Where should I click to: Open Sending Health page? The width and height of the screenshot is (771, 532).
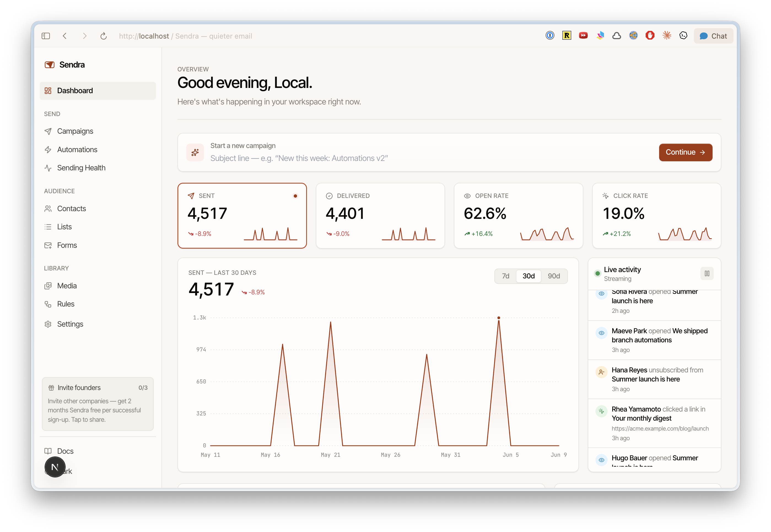pos(98,168)
